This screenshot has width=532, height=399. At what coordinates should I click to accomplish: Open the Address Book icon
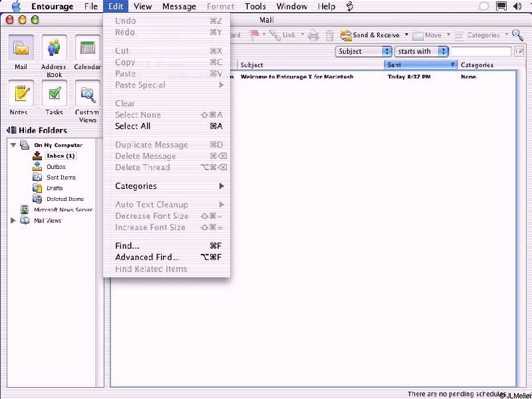pos(54,48)
